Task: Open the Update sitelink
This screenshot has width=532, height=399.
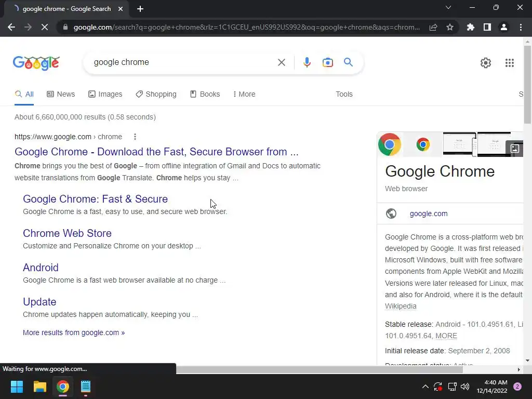Action: 39,302
